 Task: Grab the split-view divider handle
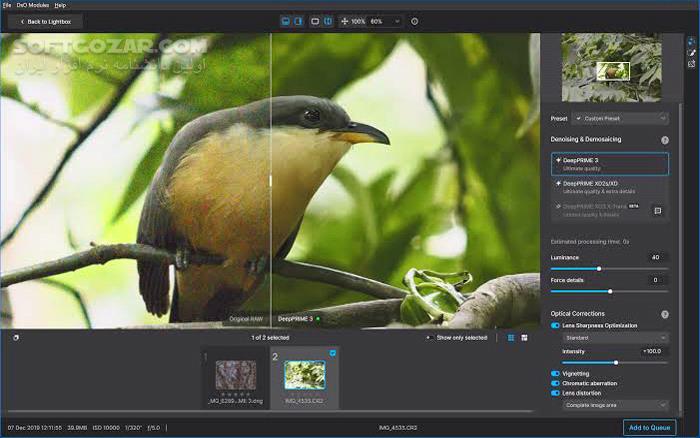point(271,181)
